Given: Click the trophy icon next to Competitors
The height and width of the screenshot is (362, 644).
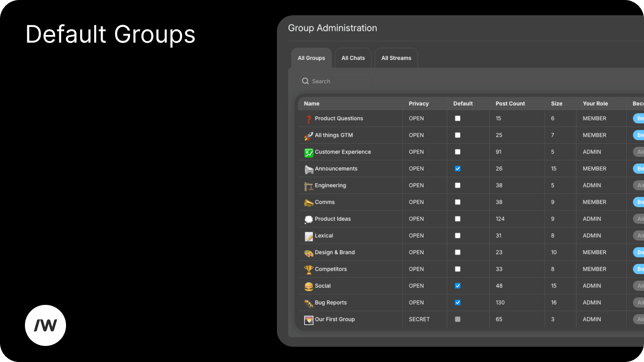Looking at the screenshot, I should tap(308, 269).
